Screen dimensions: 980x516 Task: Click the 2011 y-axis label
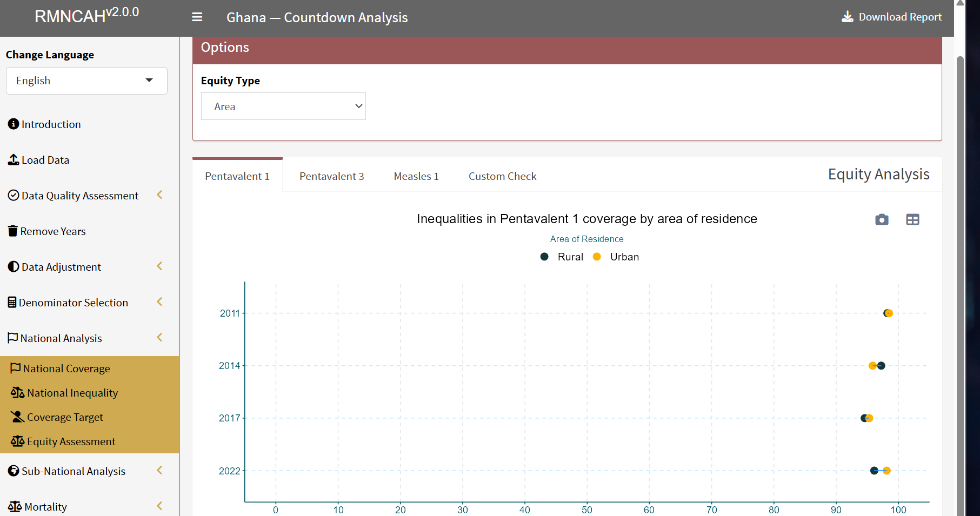pyautogui.click(x=229, y=313)
